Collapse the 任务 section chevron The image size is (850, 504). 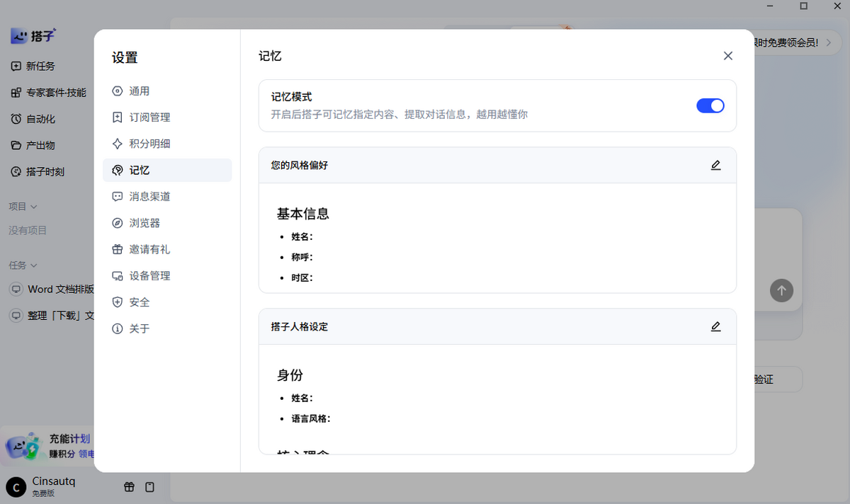[x=34, y=265]
